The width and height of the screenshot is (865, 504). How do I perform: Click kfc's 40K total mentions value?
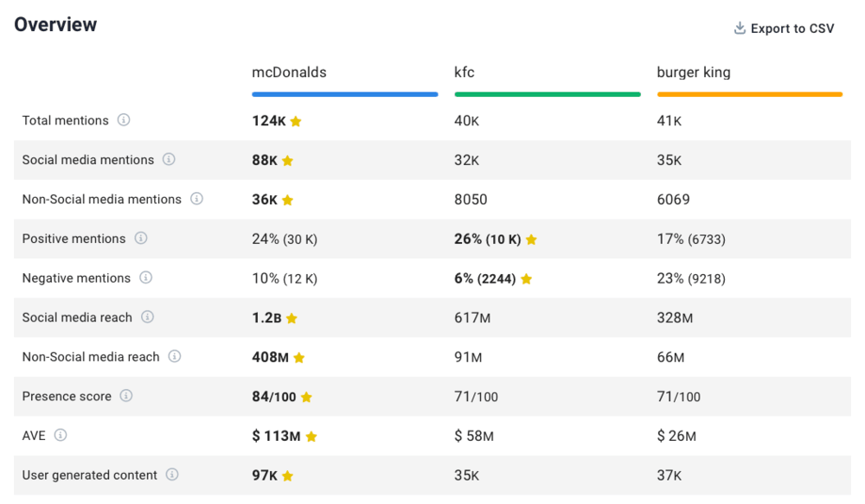[467, 121]
